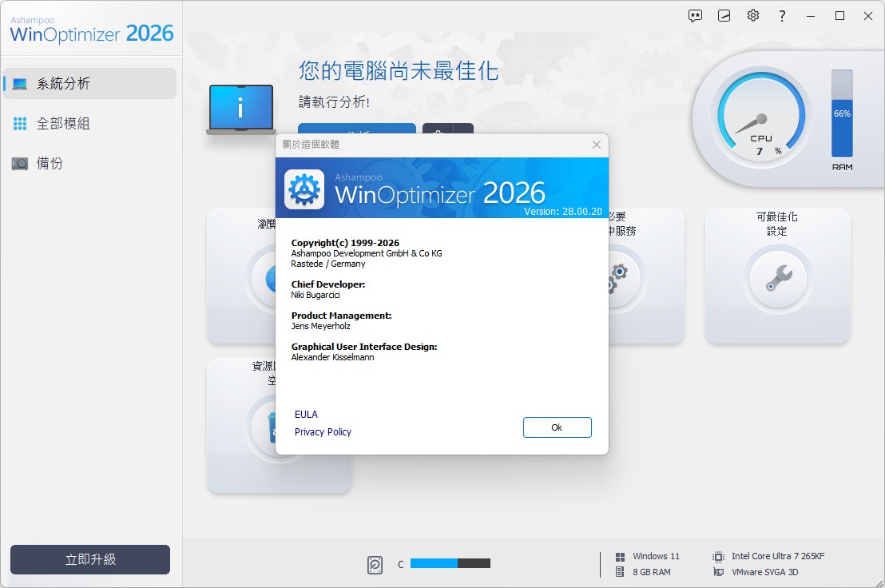The width and height of the screenshot is (885, 588).
Task: Click the CPU chip icon next to Intel Core Ultra
Action: (x=718, y=556)
